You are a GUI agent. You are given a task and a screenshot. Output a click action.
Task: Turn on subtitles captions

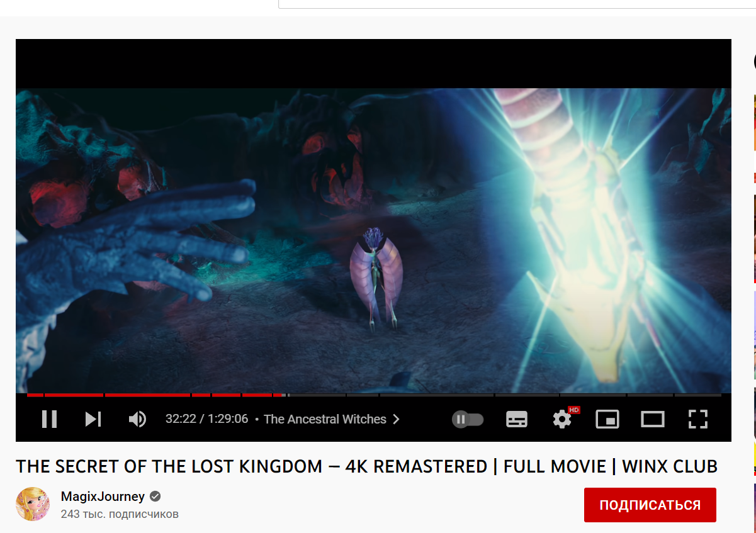[517, 419]
